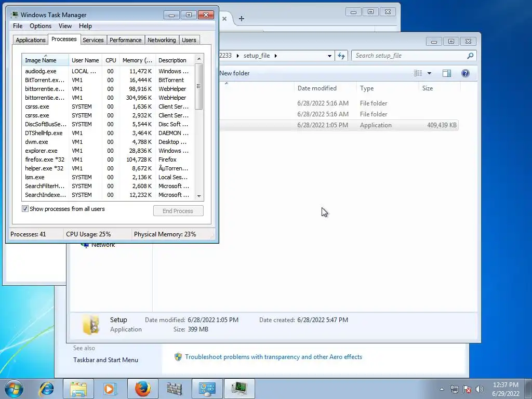Sort processes by User Name column
This screenshot has width=532, height=399.
86,60
